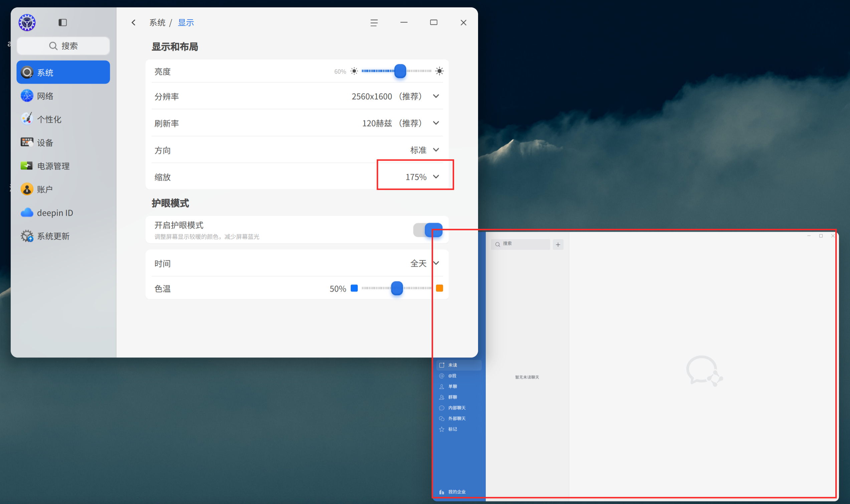Maximize the chat window
Screen dimensions: 850x504
pos(821,236)
